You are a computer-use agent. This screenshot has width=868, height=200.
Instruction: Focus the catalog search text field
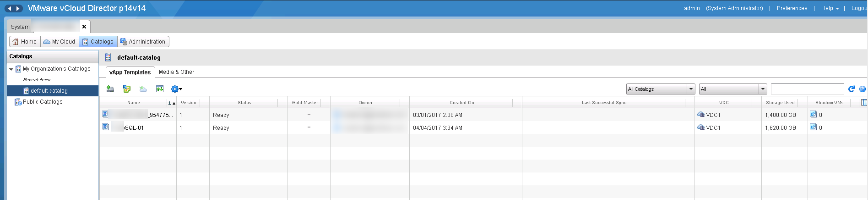tap(807, 89)
